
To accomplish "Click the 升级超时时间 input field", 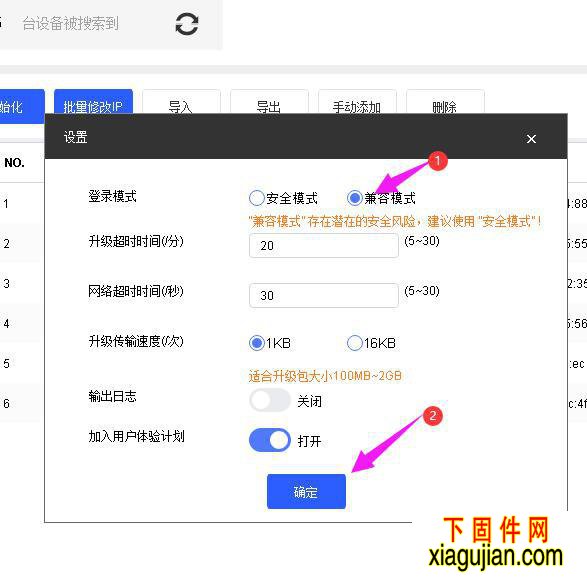I will point(324,246).
